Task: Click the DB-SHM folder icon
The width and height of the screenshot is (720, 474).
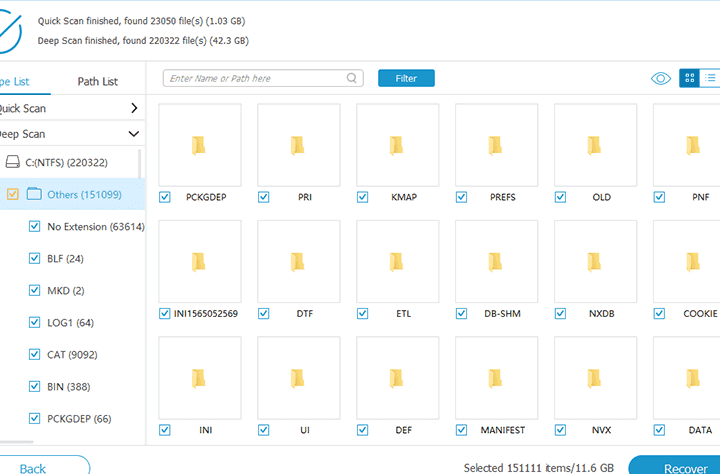Action: tap(496, 262)
